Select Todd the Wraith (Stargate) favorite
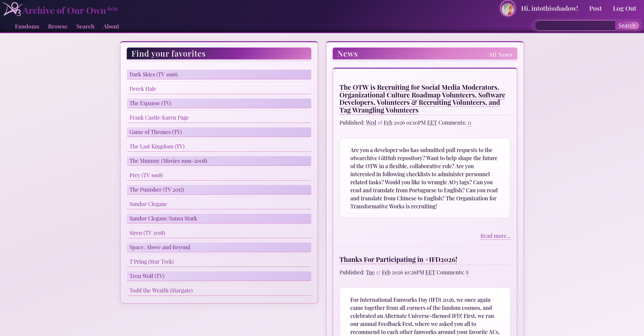This screenshot has height=336, width=644. point(161,290)
